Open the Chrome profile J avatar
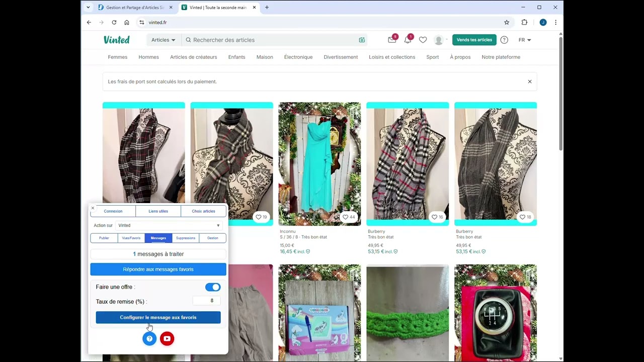Screen dimensions: 644x362 [x=543, y=22]
